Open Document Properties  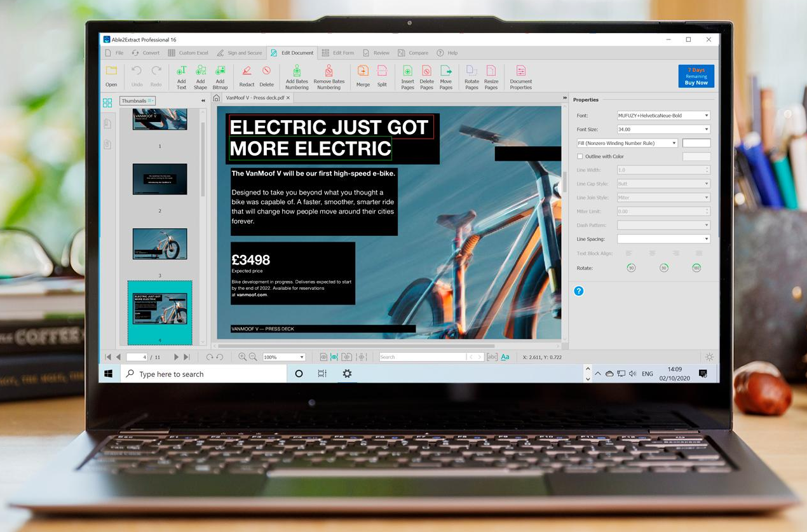(x=520, y=77)
